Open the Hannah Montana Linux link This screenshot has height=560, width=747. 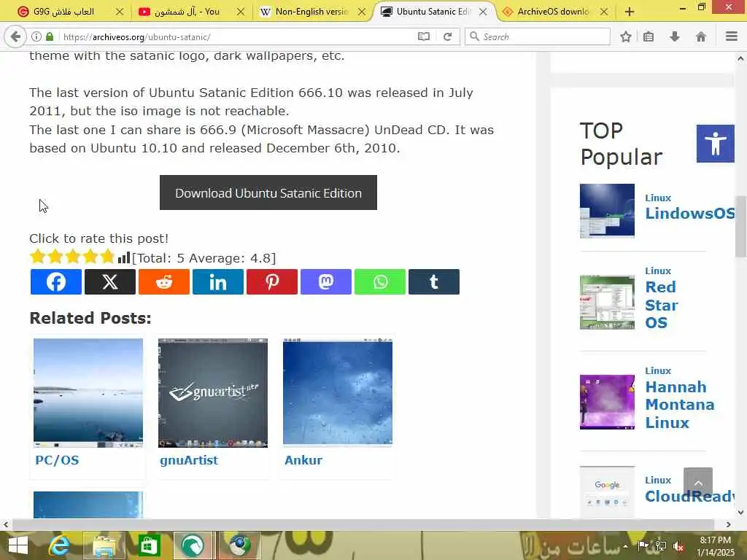click(x=679, y=404)
